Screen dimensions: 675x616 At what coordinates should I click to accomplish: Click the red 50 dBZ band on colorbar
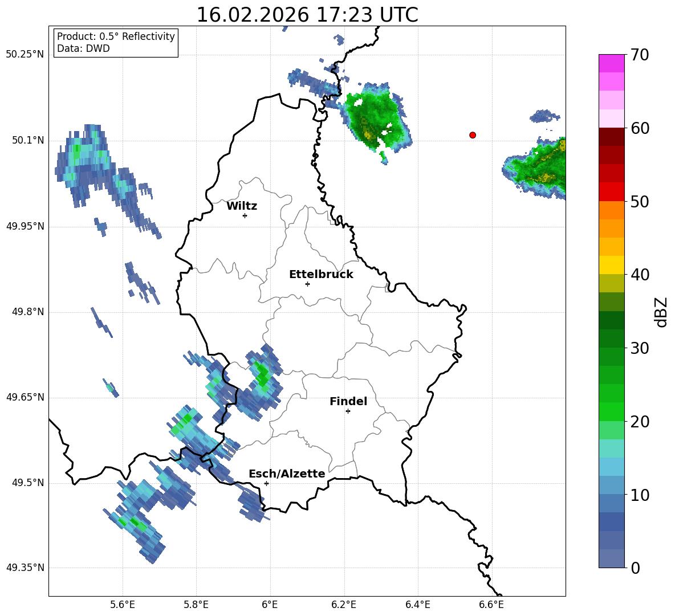point(611,192)
